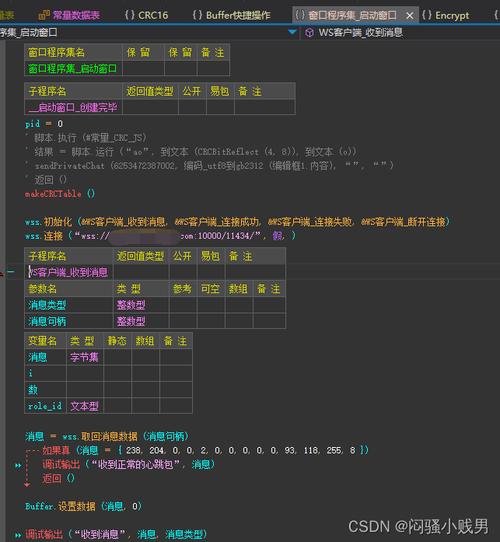Click the braces icon on Buffer快捷操作 tab
The image size is (500, 542).
(197, 15)
